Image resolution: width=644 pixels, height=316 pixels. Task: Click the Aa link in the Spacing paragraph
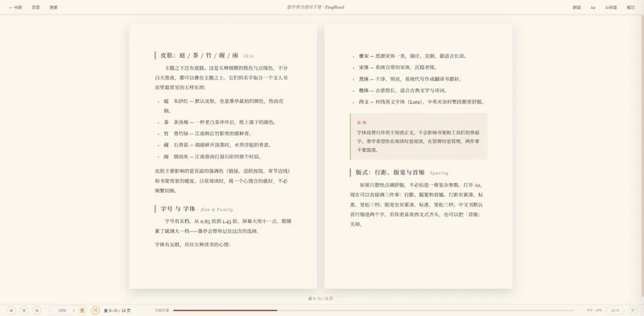click(x=477, y=185)
